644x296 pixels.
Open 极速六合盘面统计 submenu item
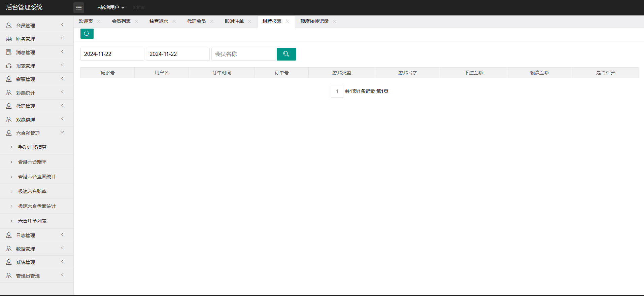pos(37,206)
